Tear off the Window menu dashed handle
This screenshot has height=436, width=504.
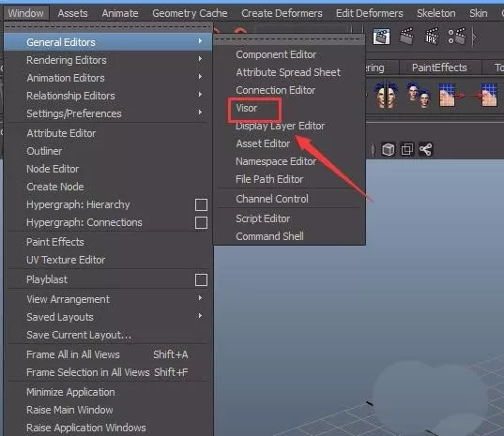pos(108,27)
